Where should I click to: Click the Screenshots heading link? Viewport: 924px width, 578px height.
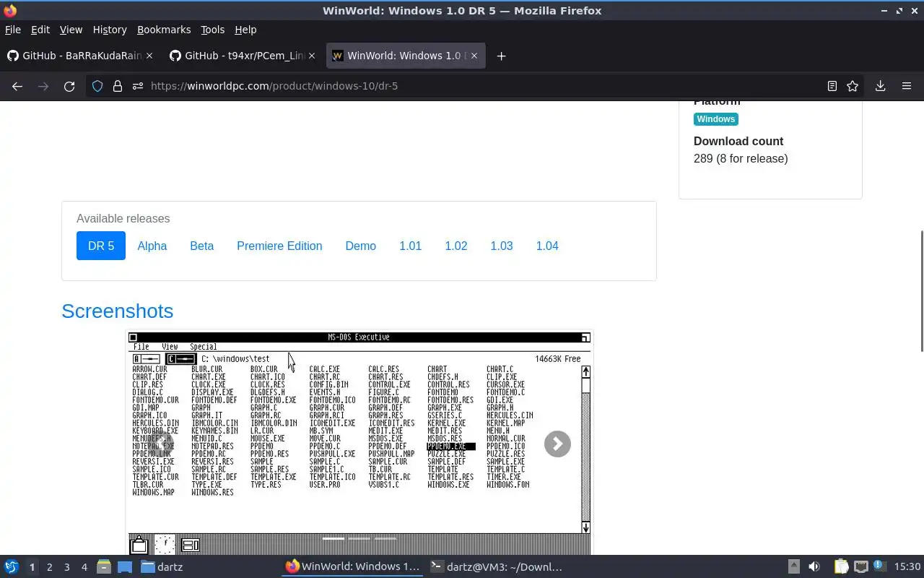tap(117, 311)
